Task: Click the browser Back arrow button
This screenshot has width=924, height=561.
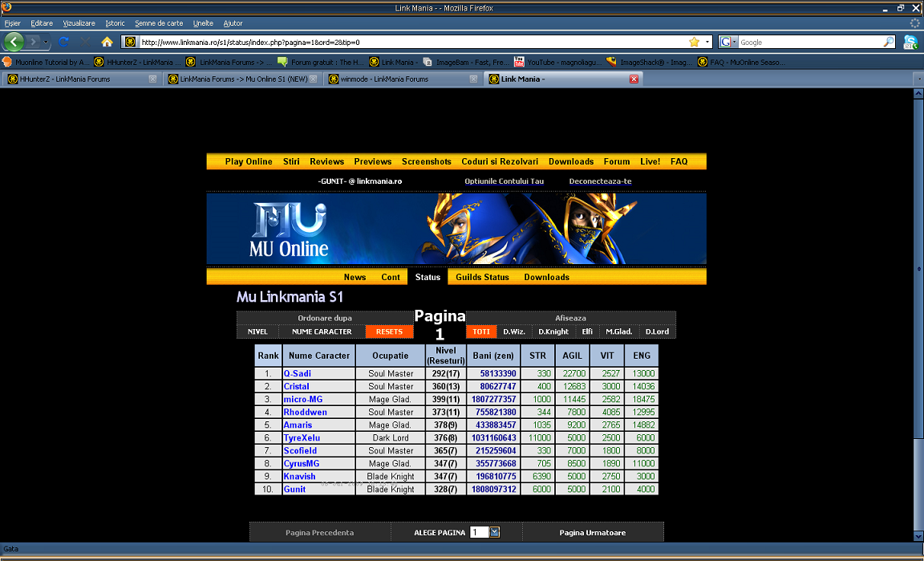Action: pos(14,42)
